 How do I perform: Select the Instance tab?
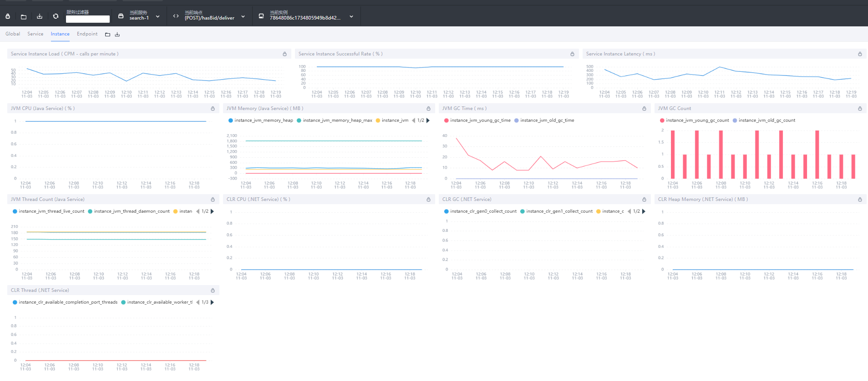pyautogui.click(x=60, y=34)
